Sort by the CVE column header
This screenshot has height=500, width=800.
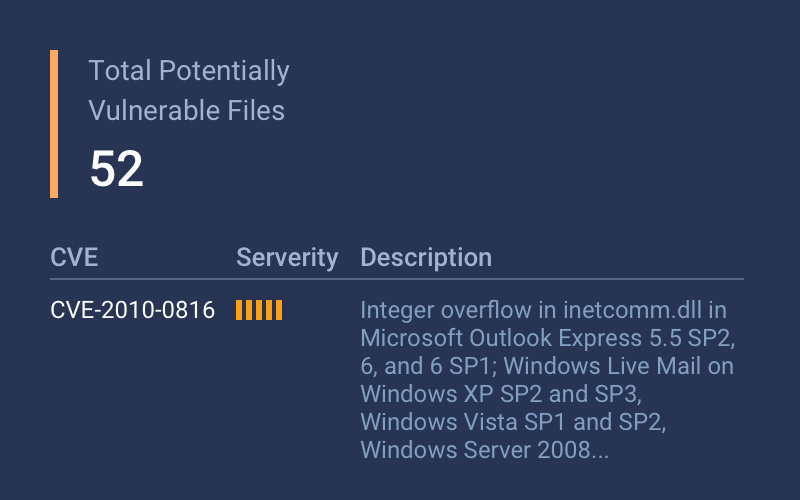tap(74, 257)
